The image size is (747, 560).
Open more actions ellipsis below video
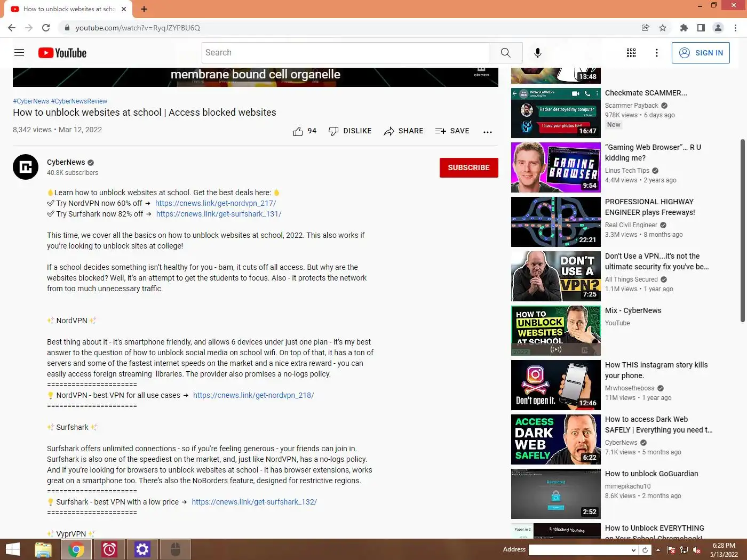point(488,132)
